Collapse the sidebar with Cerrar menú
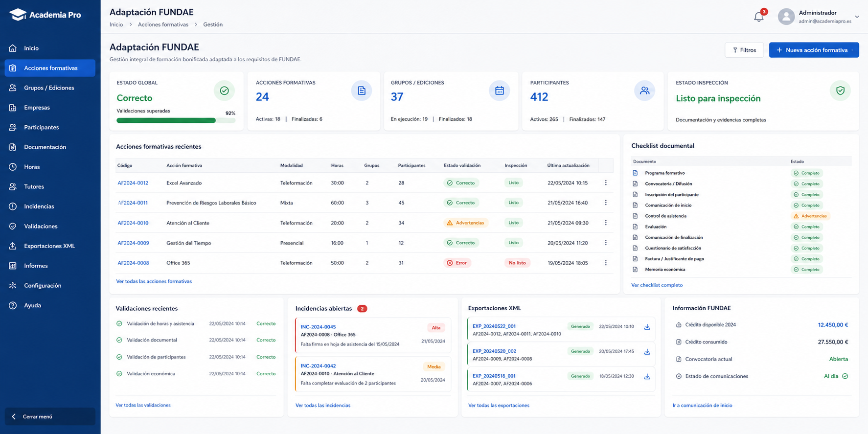Viewport: 868px width, 434px height. point(50,416)
